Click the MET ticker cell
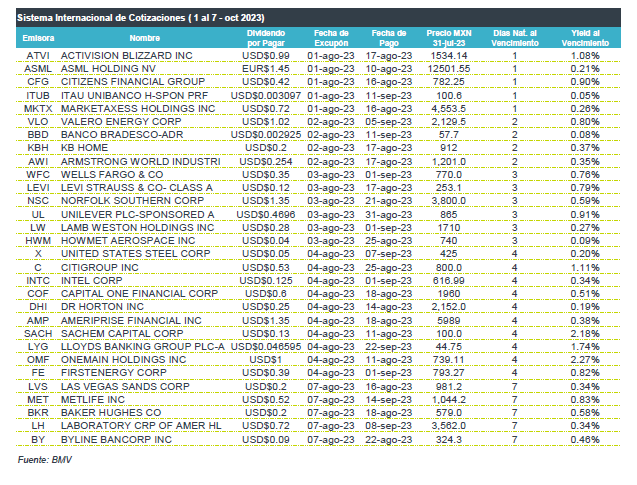 coord(38,400)
